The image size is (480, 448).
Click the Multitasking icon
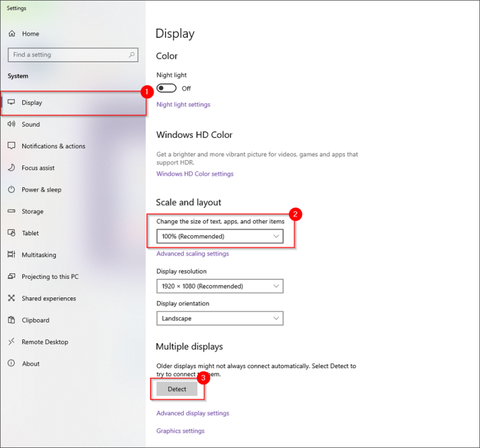pyautogui.click(x=11, y=255)
